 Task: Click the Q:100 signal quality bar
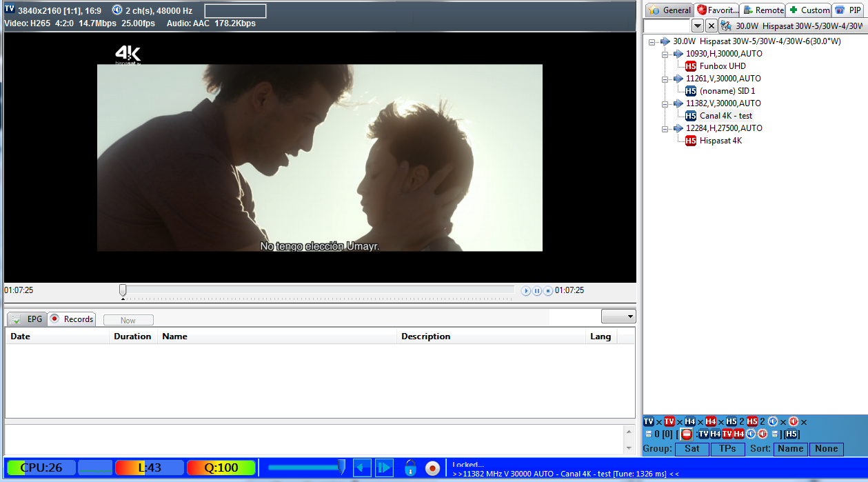(221, 468)
